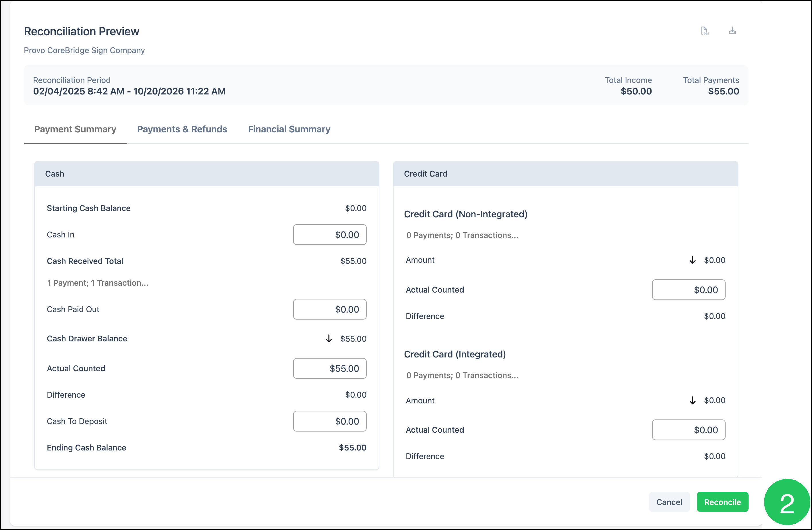Open the Financial Summary tab

point(289,129)
